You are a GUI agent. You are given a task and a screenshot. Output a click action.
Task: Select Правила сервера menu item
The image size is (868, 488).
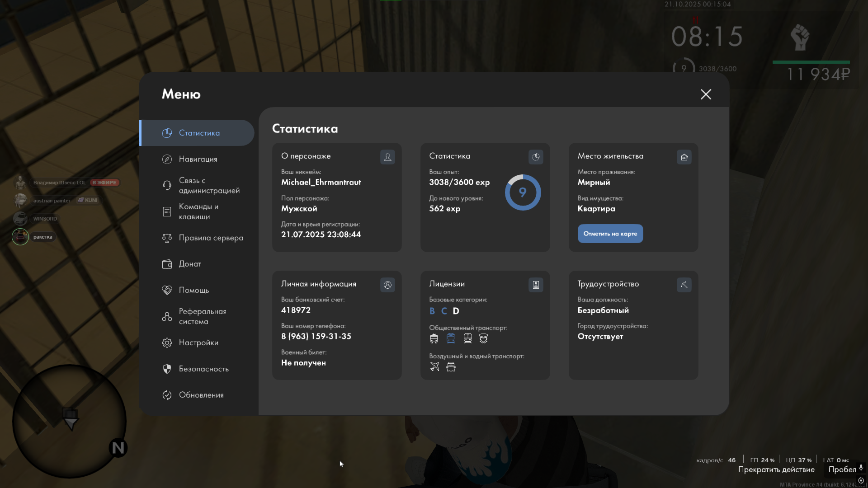pos(211,238)
